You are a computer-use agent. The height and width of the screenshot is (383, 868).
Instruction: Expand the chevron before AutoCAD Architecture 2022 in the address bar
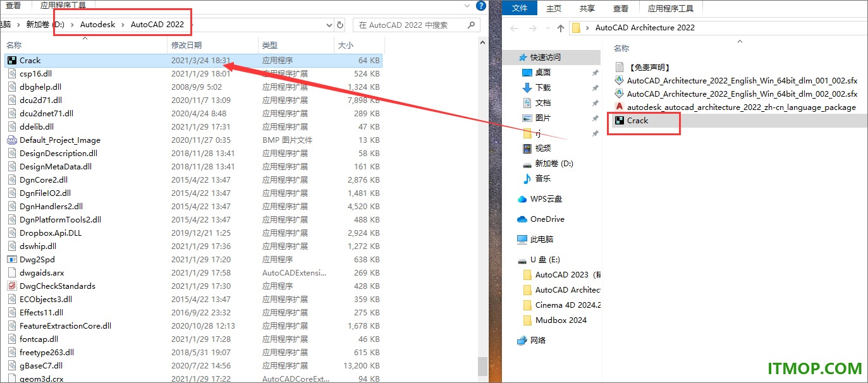(589, 28)
